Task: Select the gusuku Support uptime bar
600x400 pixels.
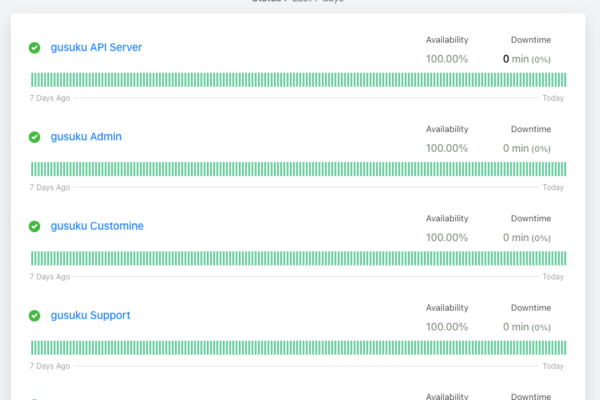Action: point(298,348)
